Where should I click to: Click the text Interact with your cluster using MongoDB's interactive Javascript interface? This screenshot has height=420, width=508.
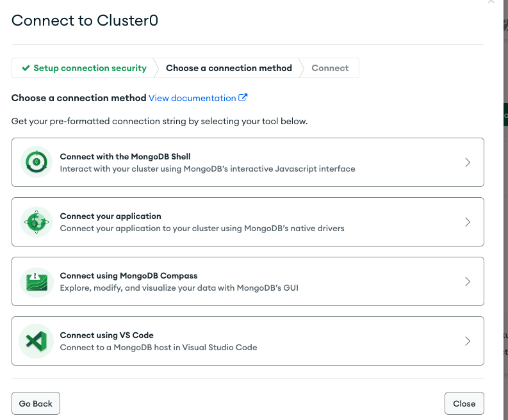[208, 169]
